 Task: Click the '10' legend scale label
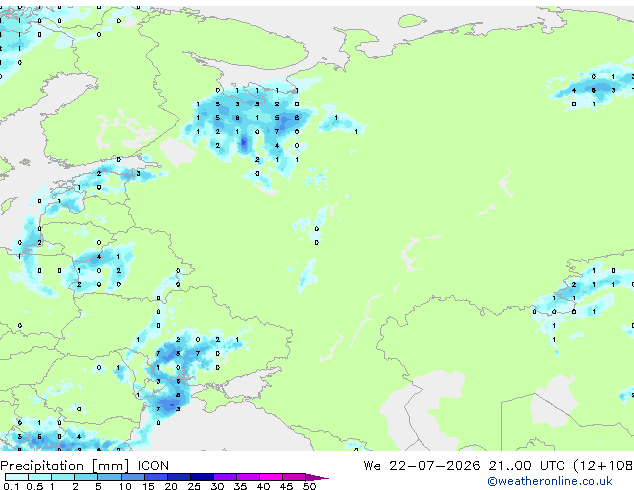pos(125,486)
